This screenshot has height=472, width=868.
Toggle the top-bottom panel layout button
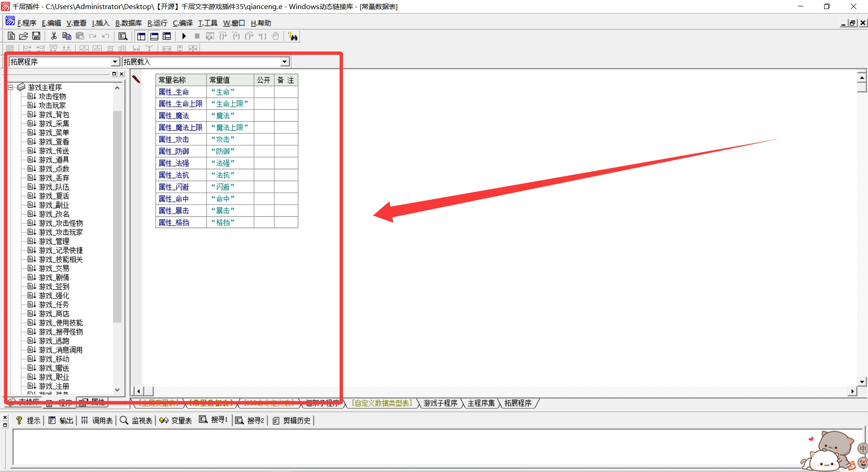click(154, 36)
